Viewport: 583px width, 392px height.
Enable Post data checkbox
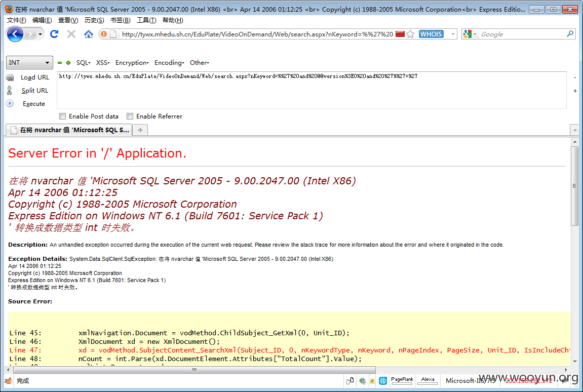[x=62, y=116]
